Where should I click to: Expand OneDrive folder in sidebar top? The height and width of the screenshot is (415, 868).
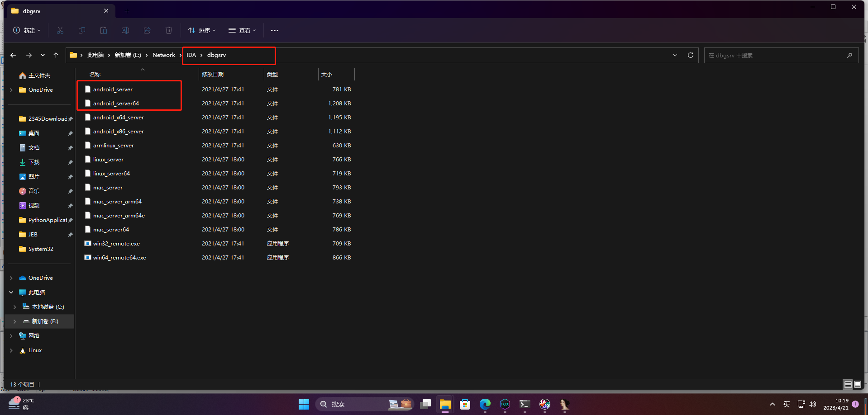point(11,90)
